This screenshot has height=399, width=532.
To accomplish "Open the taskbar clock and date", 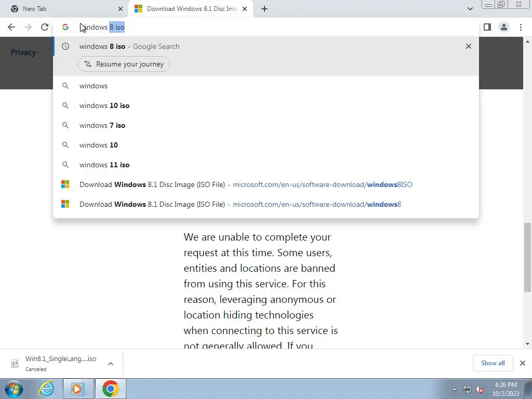I will click(506, 389).
